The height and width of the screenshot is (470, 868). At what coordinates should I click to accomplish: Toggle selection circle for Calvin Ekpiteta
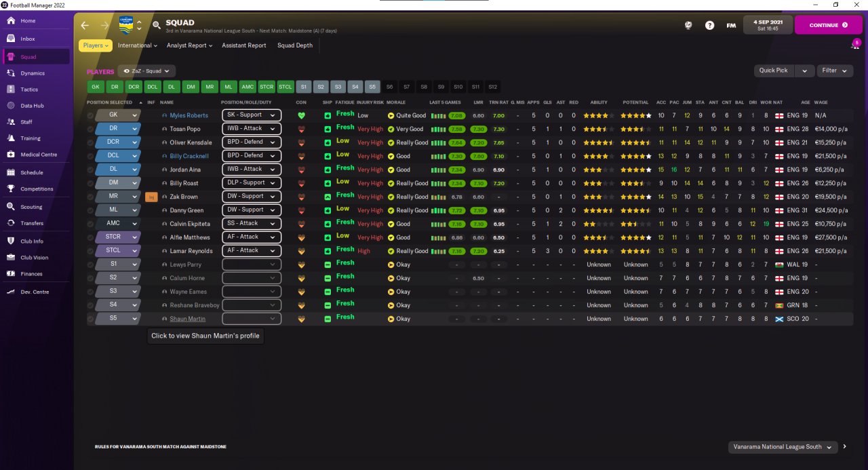[90, 224]
